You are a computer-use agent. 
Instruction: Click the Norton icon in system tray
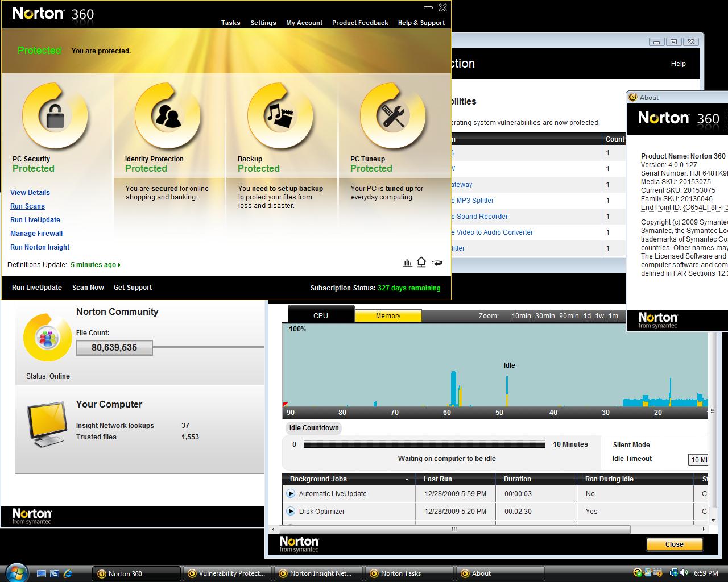(x=638, y=573)
